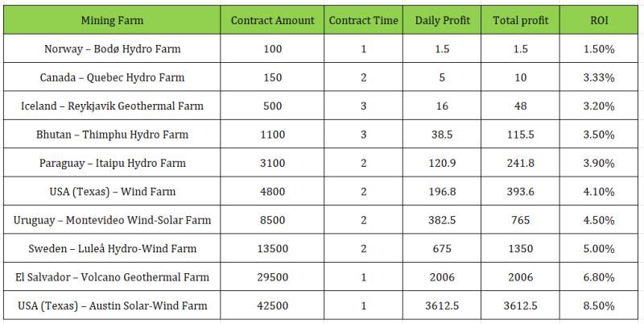Click Uruguay – Montevideo Wind-Solar Farm cell
644x324 pixels.
(112, 220)
